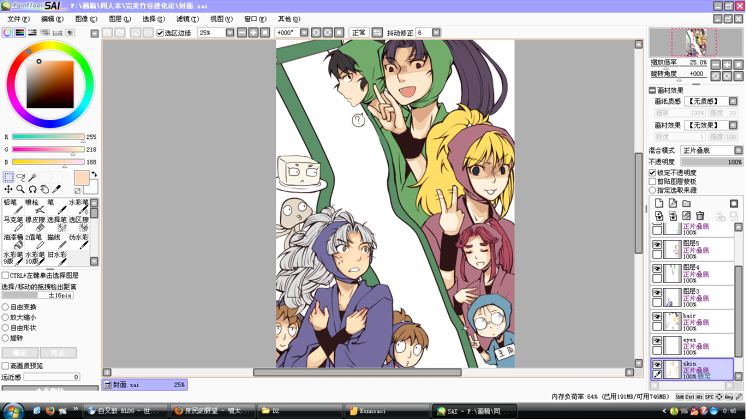Swap foreground and background colors arrow
Viewport: 746px width, 420px height.
tap(94, 175)
